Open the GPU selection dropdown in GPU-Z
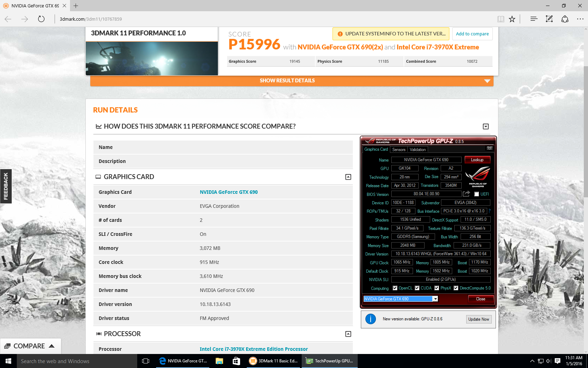The image size is (588, 368). click(x=435, y=299)
